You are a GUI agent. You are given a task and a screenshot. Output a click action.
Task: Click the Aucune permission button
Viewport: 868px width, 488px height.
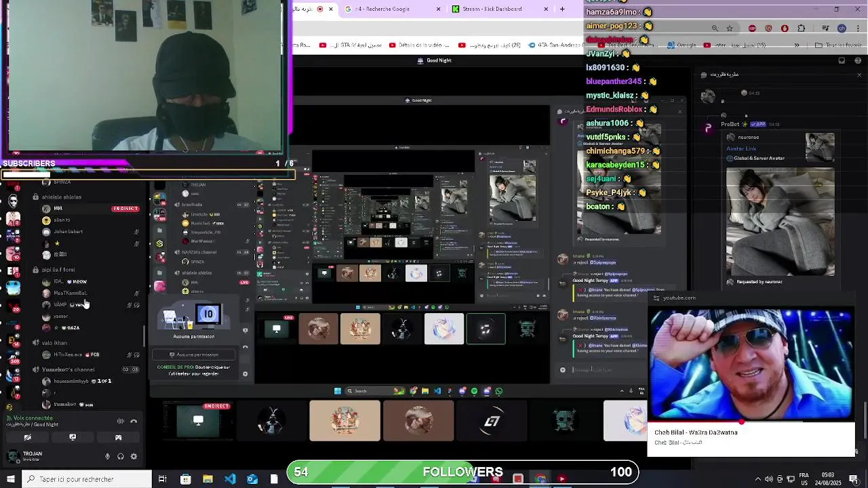tap(194, 354)
